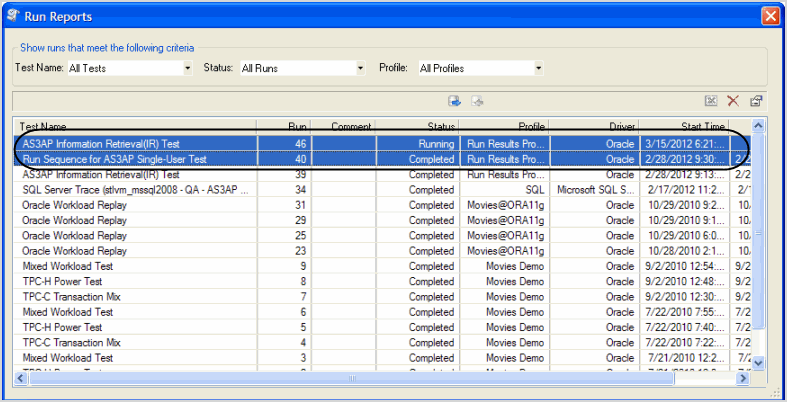The height and width of the screenshot is (402, 787).
Task: Click the Run Reports title bar icon
Action: tap(13, 15)
